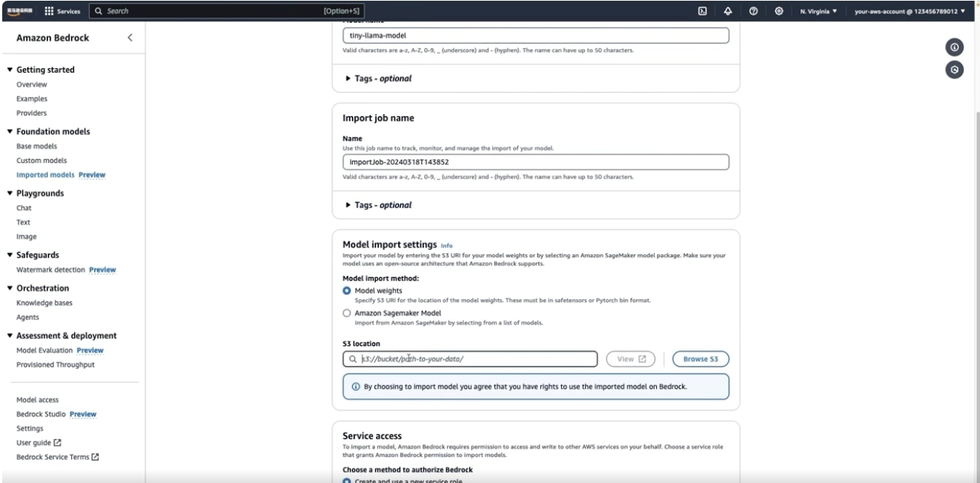Open Base models page
The width and height of the screenshot is (980, 483).
[37, 146]
